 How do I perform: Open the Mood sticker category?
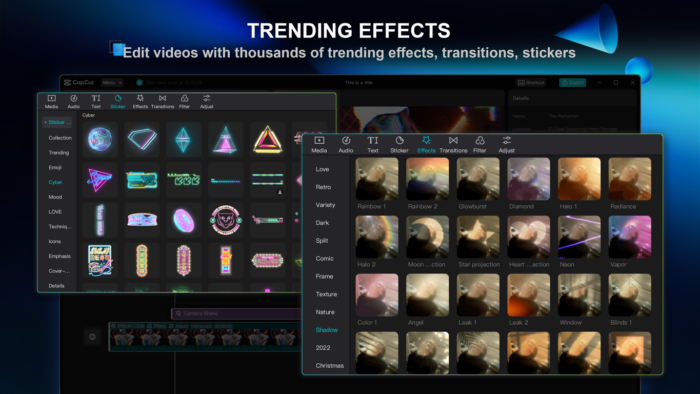55,197
